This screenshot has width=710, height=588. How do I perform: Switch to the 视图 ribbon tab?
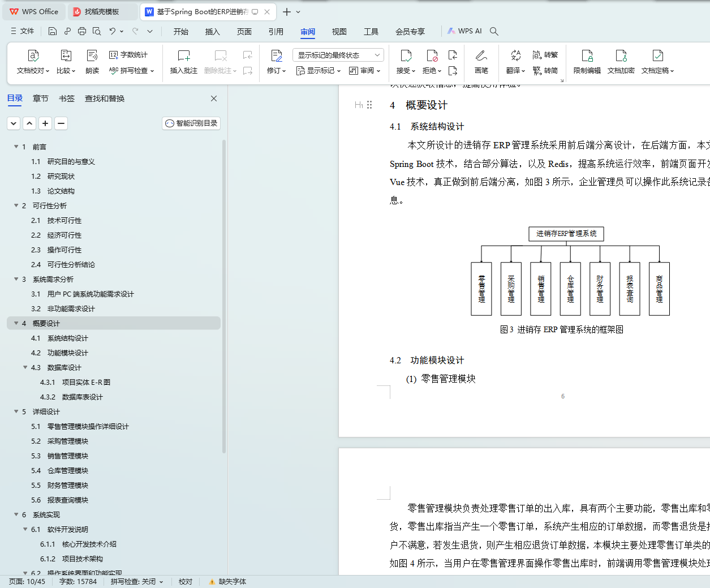(x=339, y=32)
